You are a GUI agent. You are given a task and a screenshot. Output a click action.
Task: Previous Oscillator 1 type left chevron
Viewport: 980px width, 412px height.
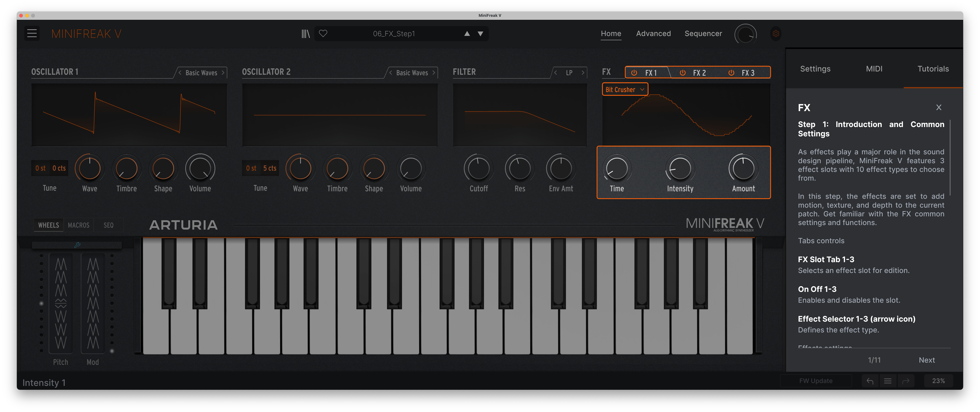point(180,73)
